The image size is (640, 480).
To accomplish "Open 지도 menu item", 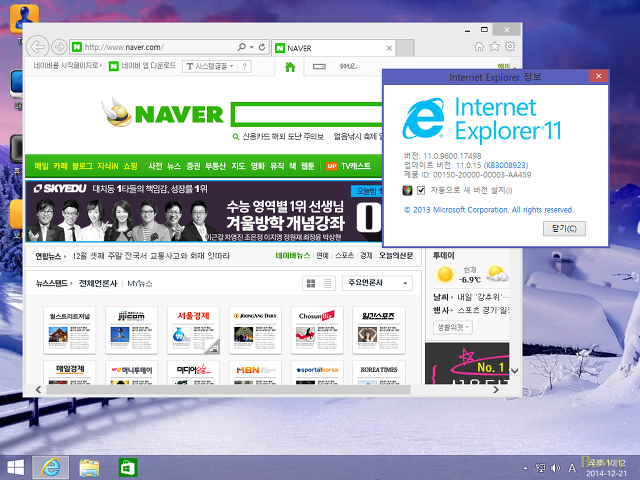I will [x=238, y=166].
